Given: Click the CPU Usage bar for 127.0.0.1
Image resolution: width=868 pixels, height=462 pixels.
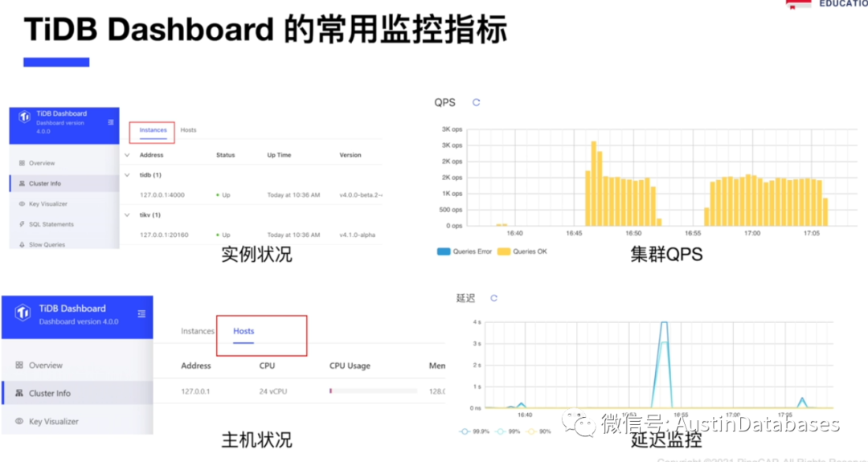Looking at the screenshot, I should pos(373,390).
